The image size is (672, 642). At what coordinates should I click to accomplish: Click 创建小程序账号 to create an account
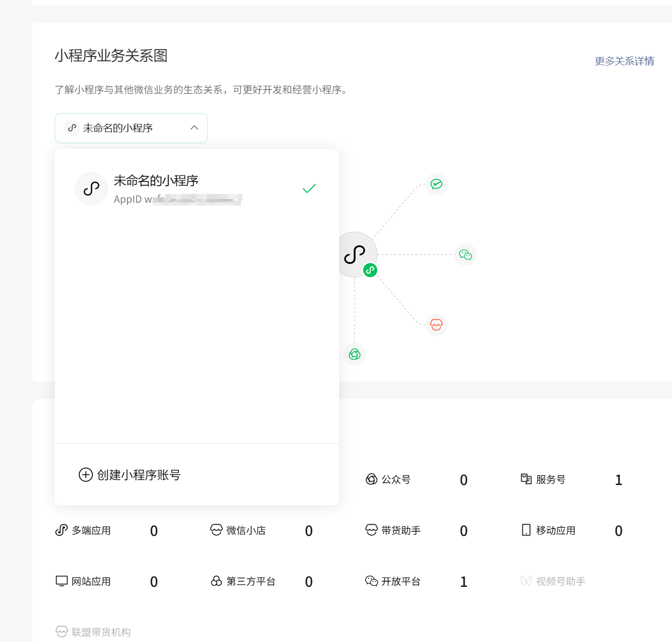[x=130, y=475]
